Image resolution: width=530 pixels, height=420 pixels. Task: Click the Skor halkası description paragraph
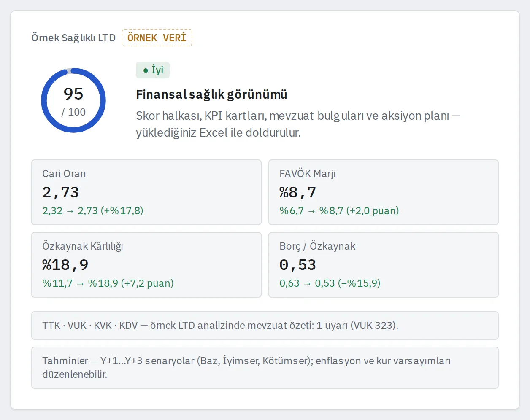coord(298,124)
